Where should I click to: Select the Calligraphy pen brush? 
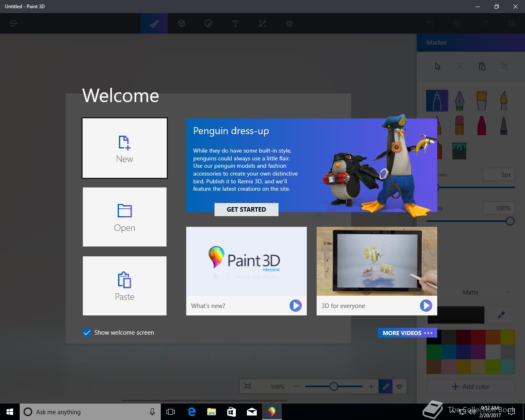(459, 100)
